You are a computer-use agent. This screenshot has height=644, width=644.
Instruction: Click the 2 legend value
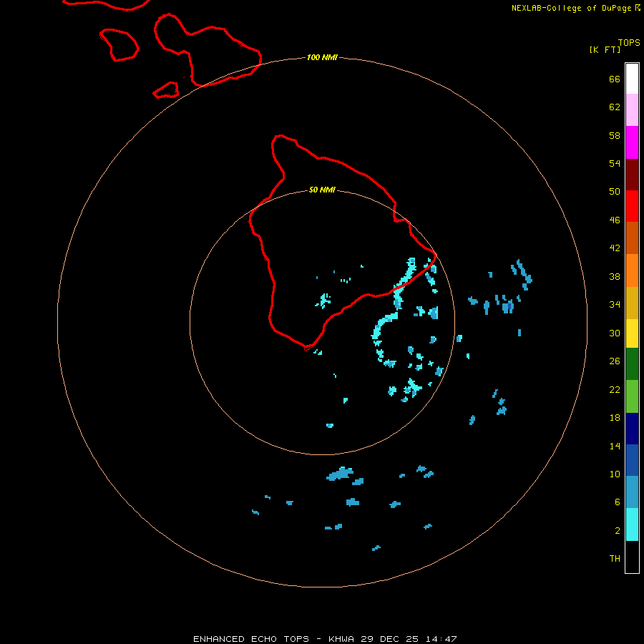click(x=618, y=531)
